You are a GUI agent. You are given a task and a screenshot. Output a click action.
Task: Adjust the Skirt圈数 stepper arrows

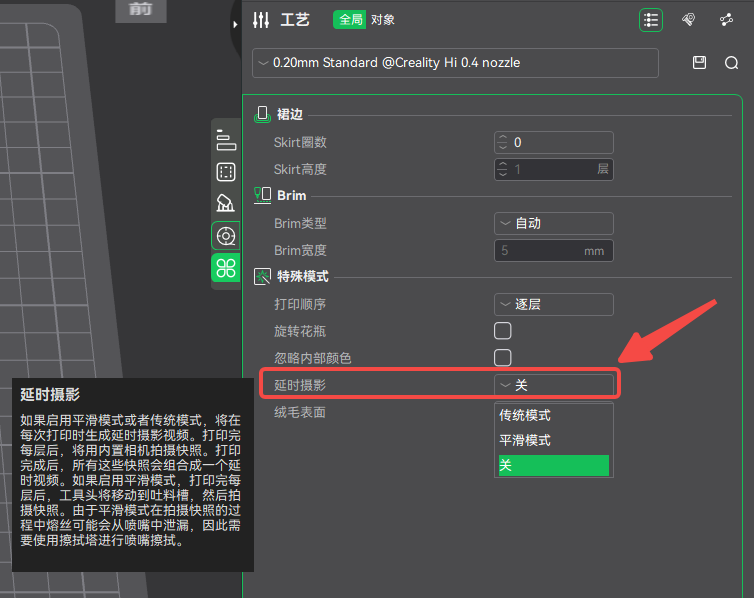point(503,142)
